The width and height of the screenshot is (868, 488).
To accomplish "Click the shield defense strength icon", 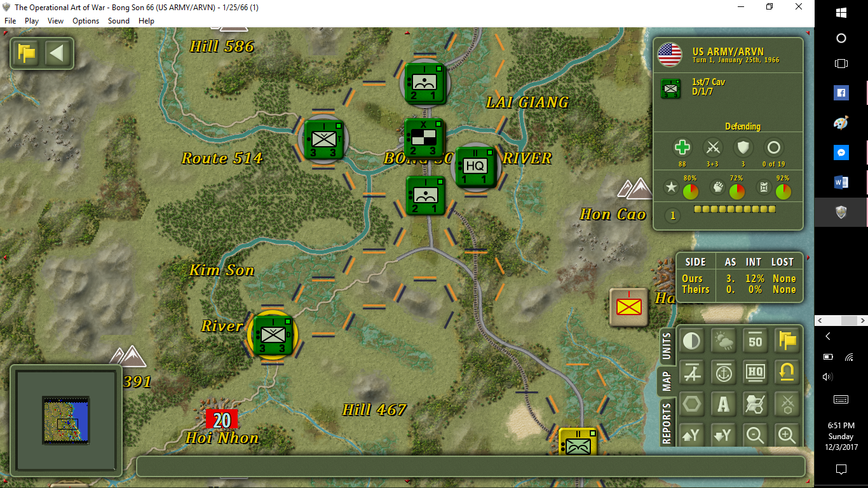I will point(743,148).
